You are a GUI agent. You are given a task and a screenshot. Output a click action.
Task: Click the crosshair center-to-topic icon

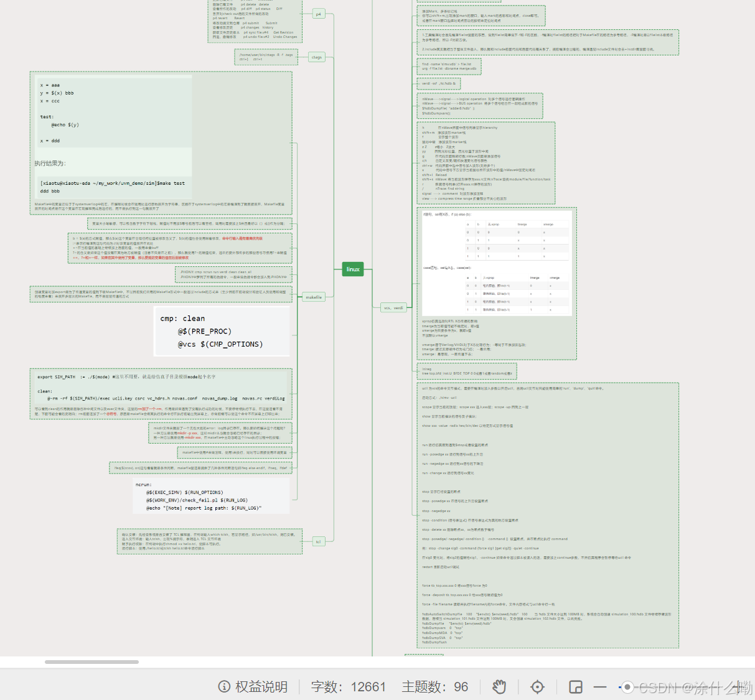point(537,686)
